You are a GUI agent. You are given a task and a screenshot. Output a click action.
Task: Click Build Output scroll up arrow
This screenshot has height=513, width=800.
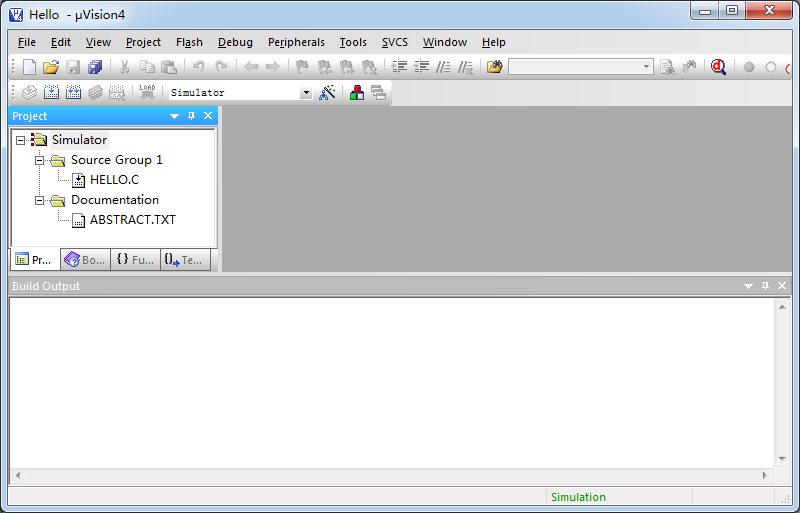coord(782,307)
